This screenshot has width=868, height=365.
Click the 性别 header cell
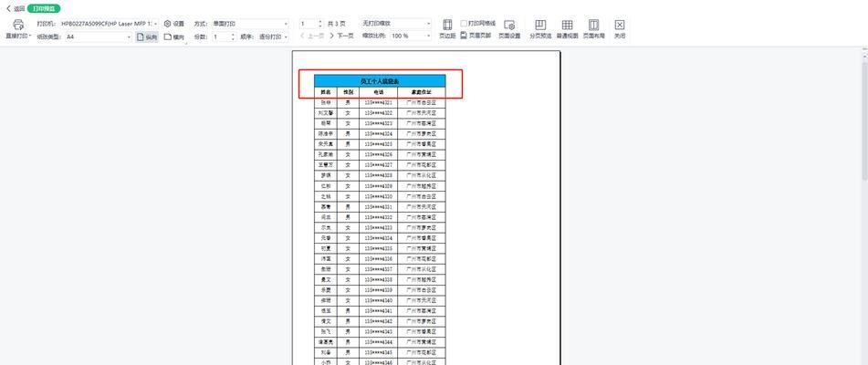pyautogui.click(x=348, y=92)
